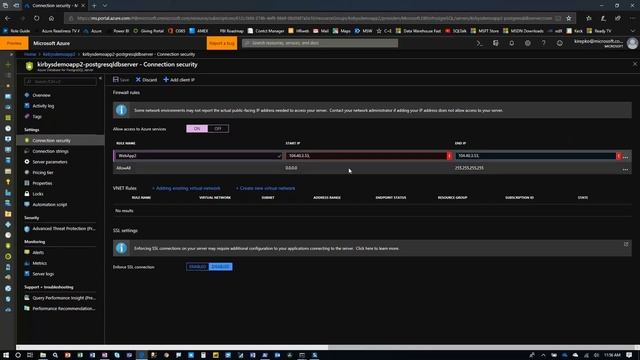Screen dimensions: 640x360
Task: Click the Search resources, services and docs box
Action: 320,43
